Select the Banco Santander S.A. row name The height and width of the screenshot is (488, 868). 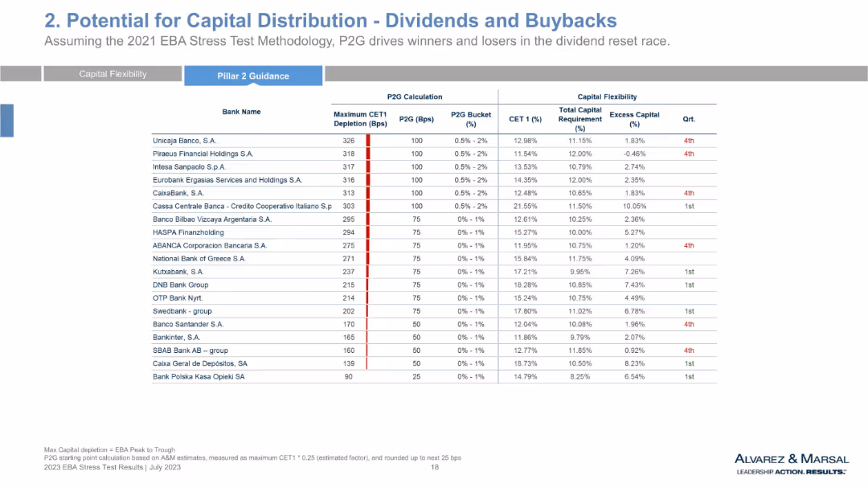coord(188,324)
